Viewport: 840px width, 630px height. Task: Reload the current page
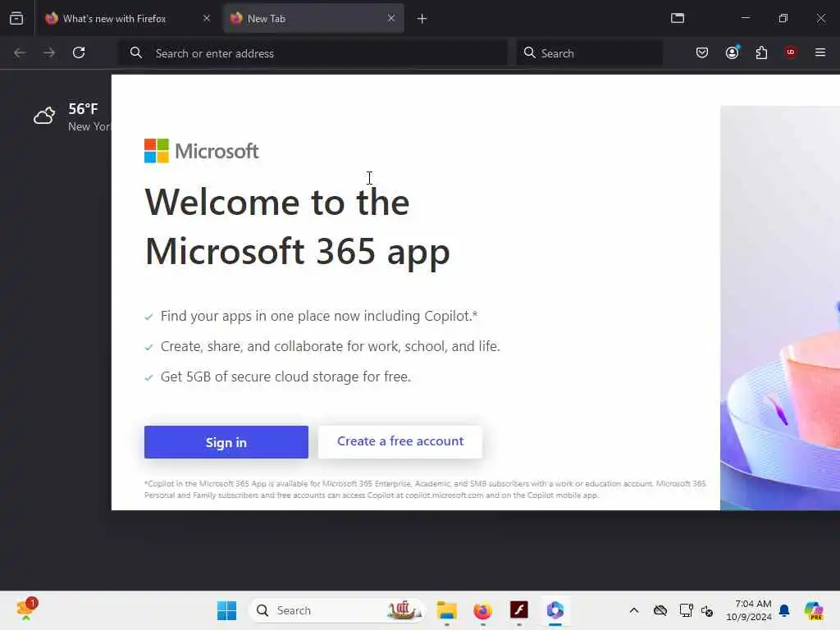(79, 52)
